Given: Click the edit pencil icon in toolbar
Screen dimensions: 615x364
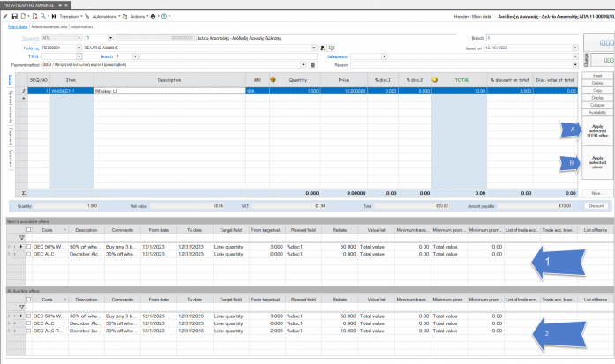Looking at the screenshot, I should coord(5,16).
